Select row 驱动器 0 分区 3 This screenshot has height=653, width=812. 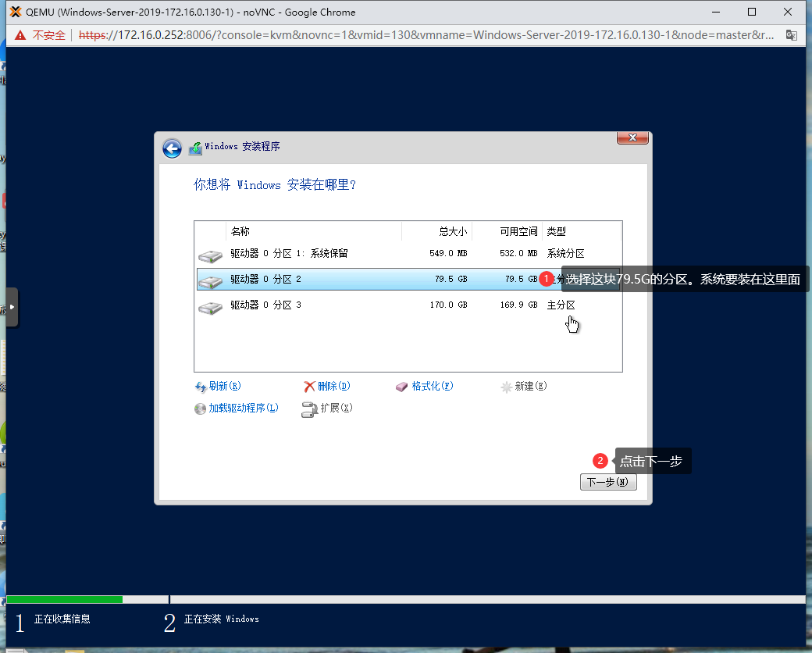click(x=408, y=305)
